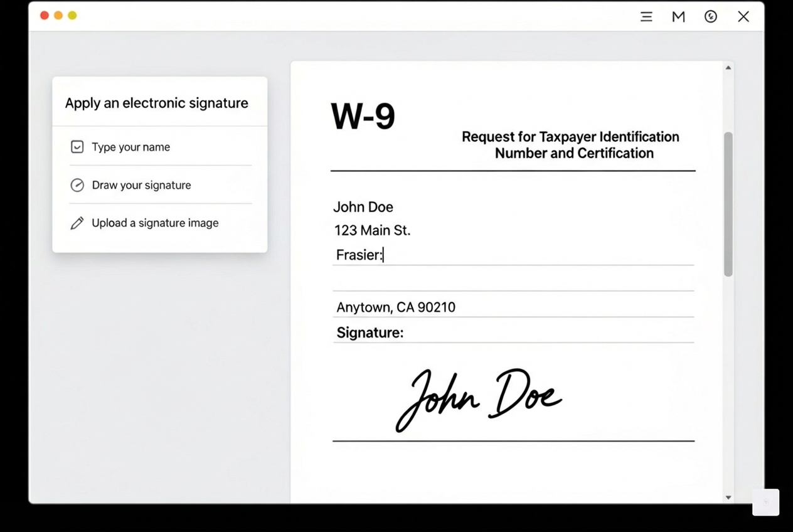Open the hamburger menu in the toolbar
The width and height of the screenshot is (793, 532).
646,17
